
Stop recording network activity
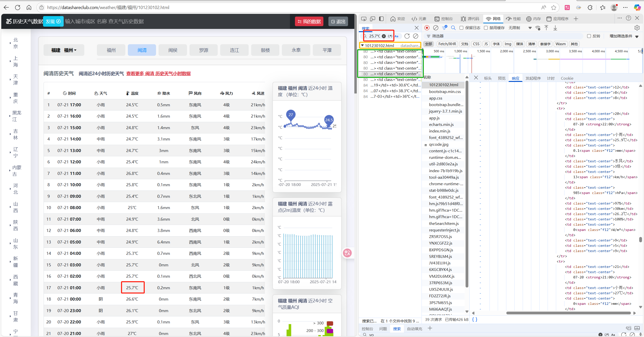[x=427, y=28]
